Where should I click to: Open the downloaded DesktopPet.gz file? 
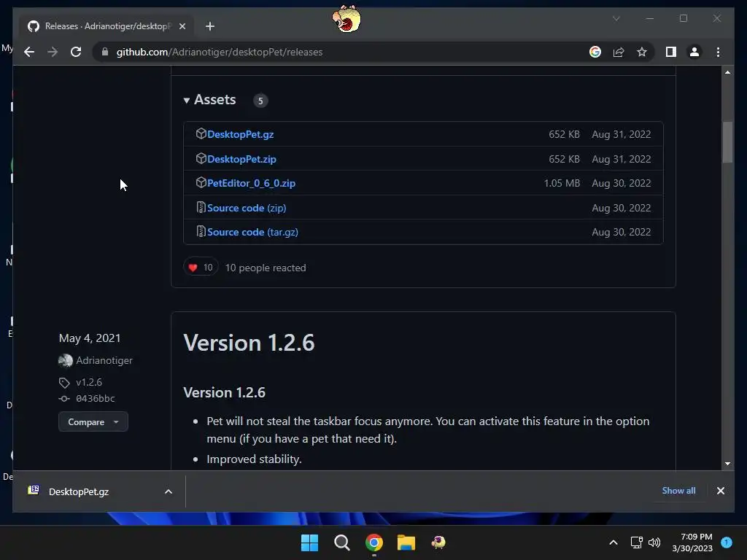(78, 491)
